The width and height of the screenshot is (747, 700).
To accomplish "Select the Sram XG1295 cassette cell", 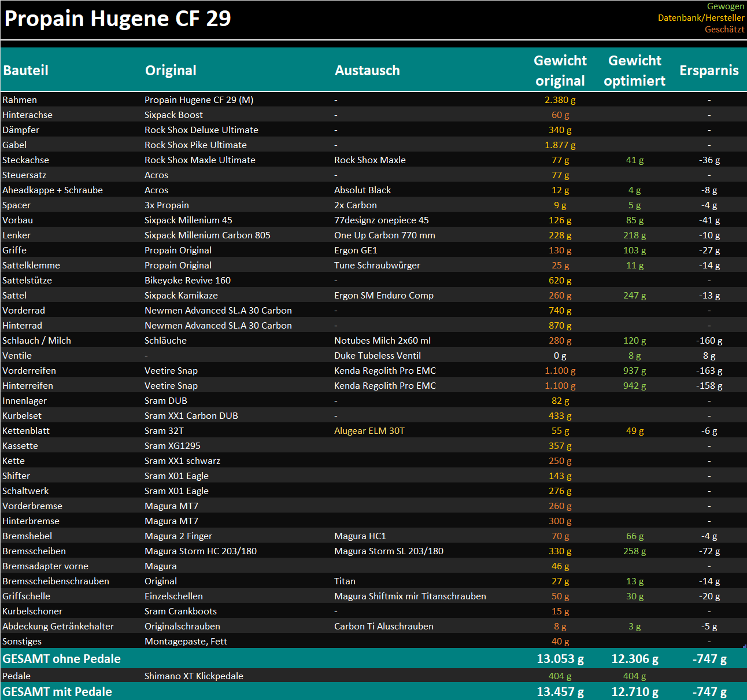I will [x=172, y=446].
